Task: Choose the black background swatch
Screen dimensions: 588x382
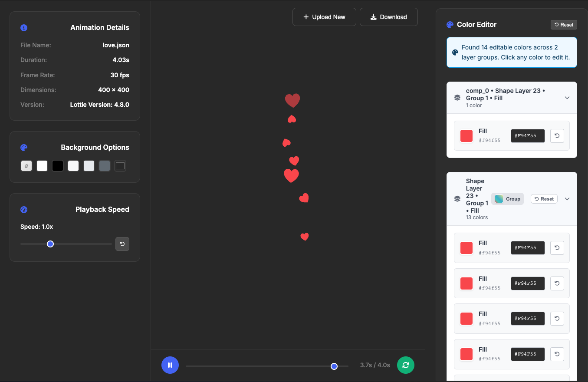Action: point(58,166)
